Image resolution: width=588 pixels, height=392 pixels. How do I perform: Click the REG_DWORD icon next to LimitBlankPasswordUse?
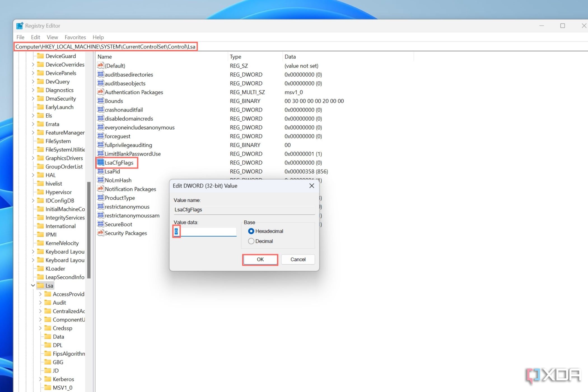[x=100, y=153]
